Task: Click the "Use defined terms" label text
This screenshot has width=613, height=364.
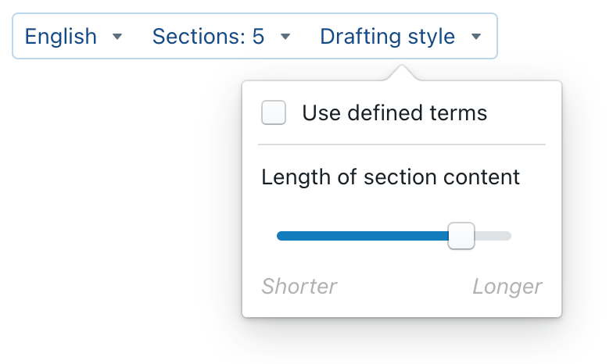Action: 394,113
